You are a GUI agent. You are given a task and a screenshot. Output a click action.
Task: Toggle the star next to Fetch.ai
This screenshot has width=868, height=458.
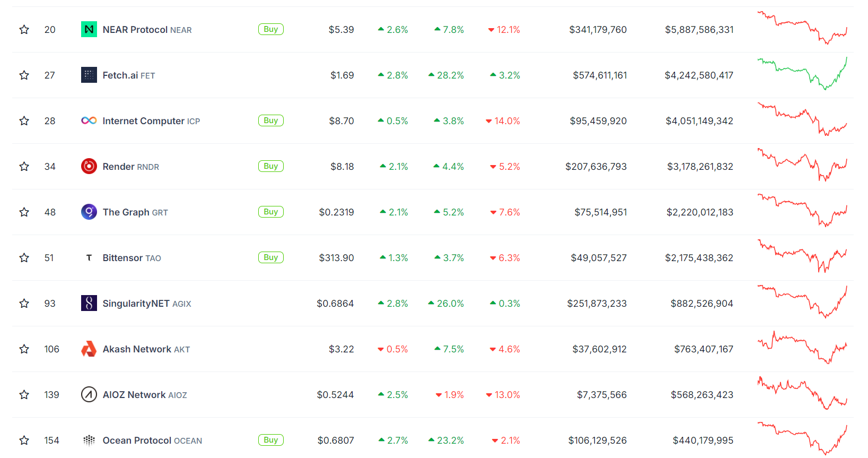[24, 75]
